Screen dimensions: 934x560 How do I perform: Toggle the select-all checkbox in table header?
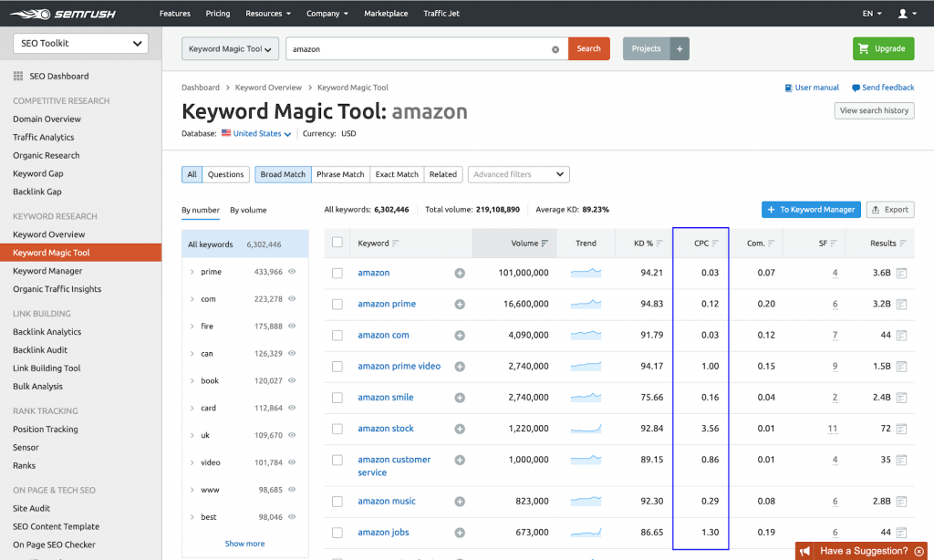coord(337,244)
